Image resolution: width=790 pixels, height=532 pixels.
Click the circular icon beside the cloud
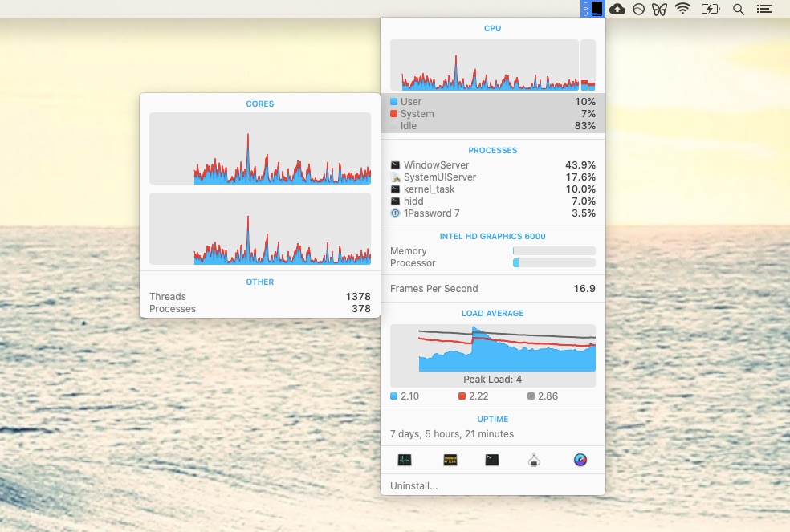pos(638,9)
